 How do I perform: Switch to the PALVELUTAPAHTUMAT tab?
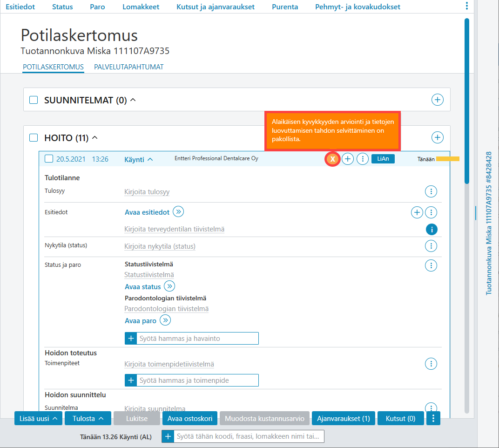pos(128,67)
